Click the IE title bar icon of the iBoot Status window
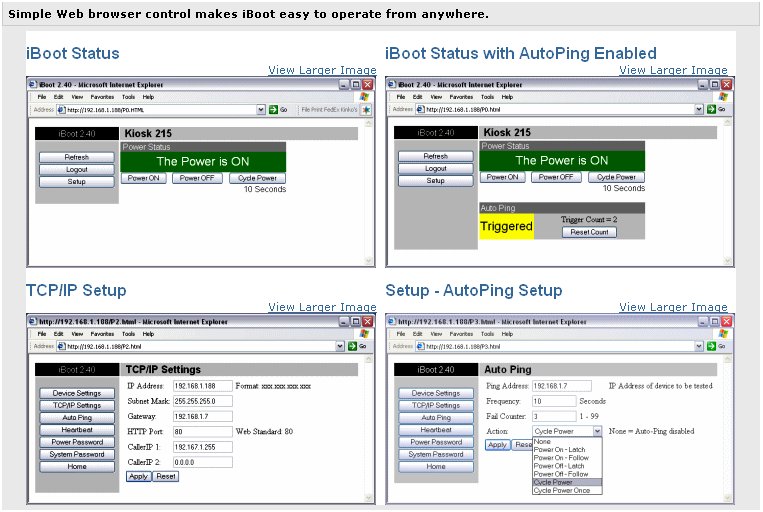Viewport: 763px width, 512px height. 33,84
